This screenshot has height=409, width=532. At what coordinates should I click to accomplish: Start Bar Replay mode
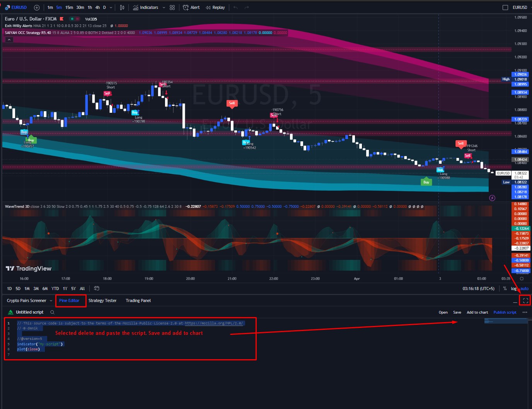pos(215,7)
